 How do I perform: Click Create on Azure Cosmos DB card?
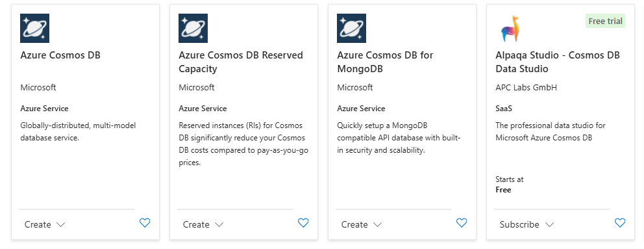pos(38,224)
